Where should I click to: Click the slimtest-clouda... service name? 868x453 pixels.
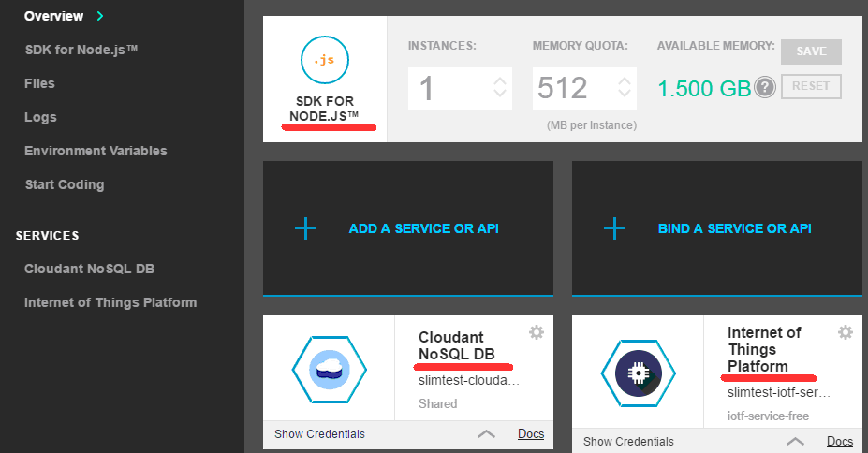click(x=469, y=381)
